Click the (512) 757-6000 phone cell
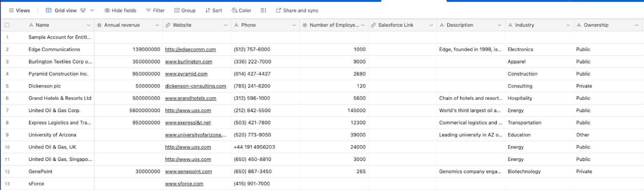Viewport: 644px width, 190px height. [x=265, y=50]
